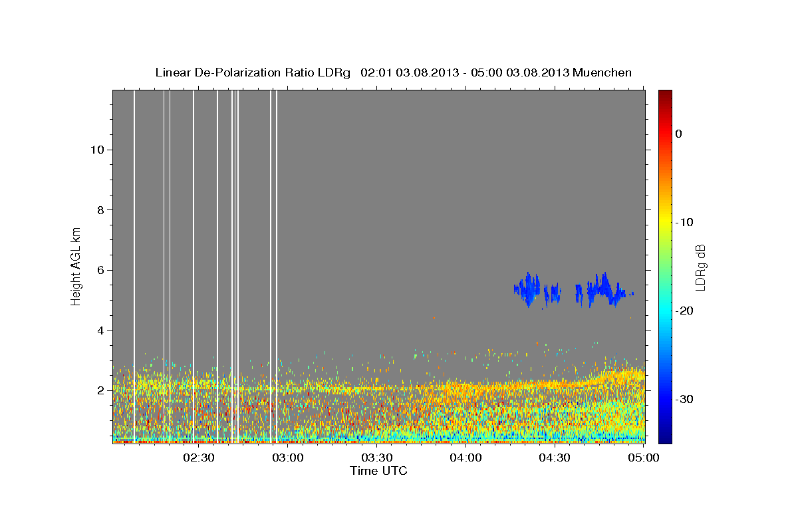The width and height of the screenshot is (798, 532).
Task: Click the colorbar value -30
Action: pyautogui.click(x=684, y=399)
